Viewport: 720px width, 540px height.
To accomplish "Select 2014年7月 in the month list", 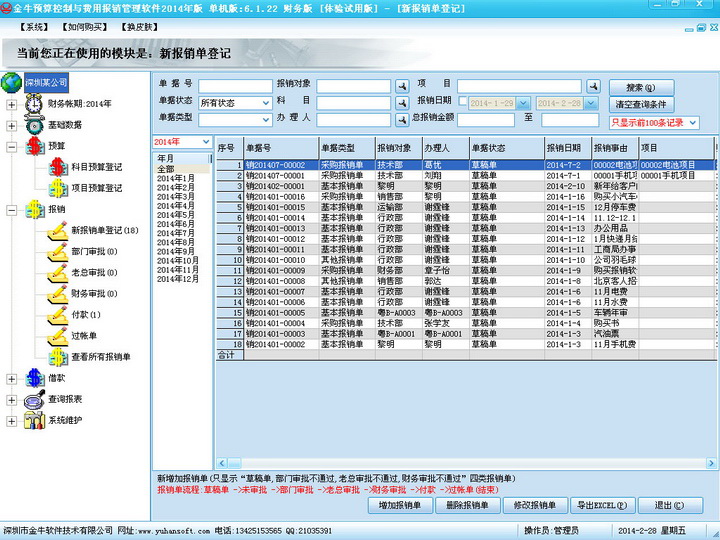I will pyautogui.click(x=175, y=233).
